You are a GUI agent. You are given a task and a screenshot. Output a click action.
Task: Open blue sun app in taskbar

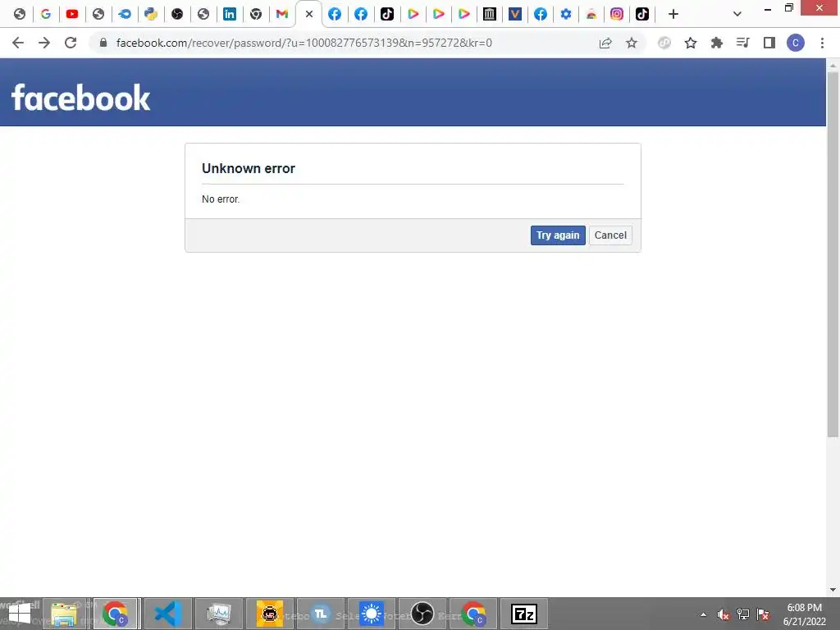[x=372, y=614]
